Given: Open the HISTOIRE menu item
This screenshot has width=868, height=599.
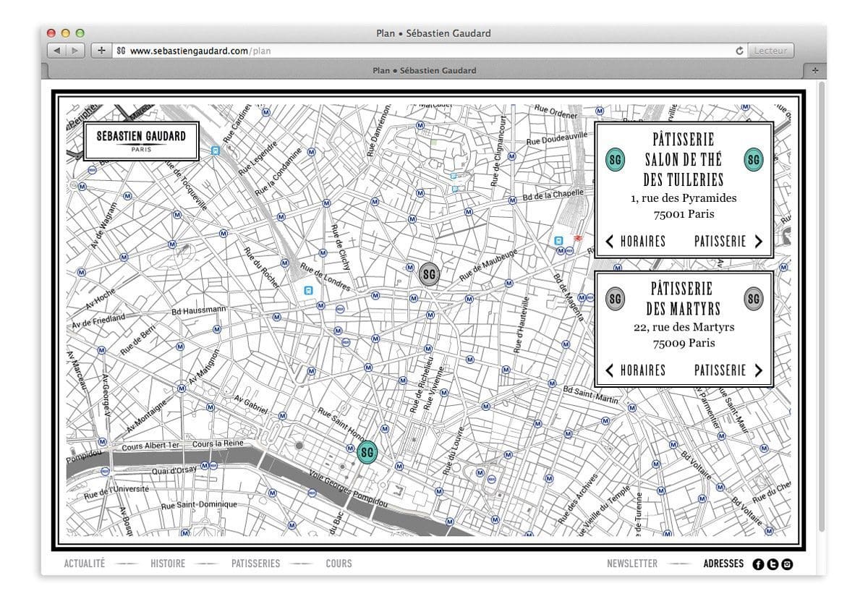Looking at the screenshot, I should pos(169,564).
